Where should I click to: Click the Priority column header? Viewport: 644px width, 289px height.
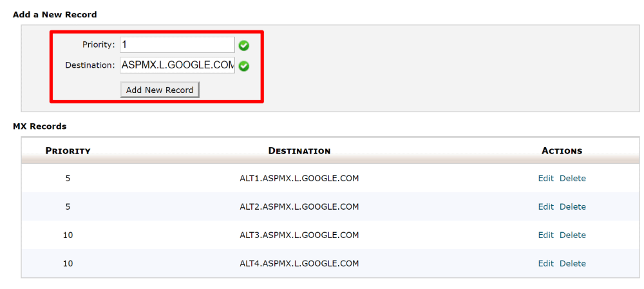(68, 151)
